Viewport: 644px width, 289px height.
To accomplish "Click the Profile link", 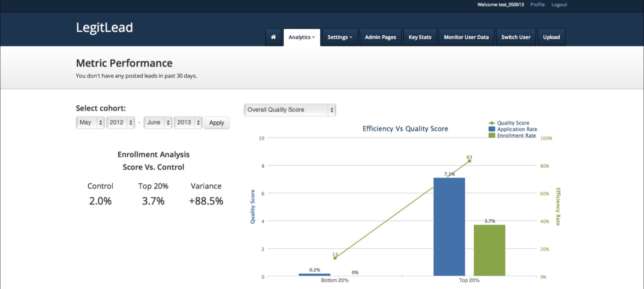I will (x=537, y=4).
